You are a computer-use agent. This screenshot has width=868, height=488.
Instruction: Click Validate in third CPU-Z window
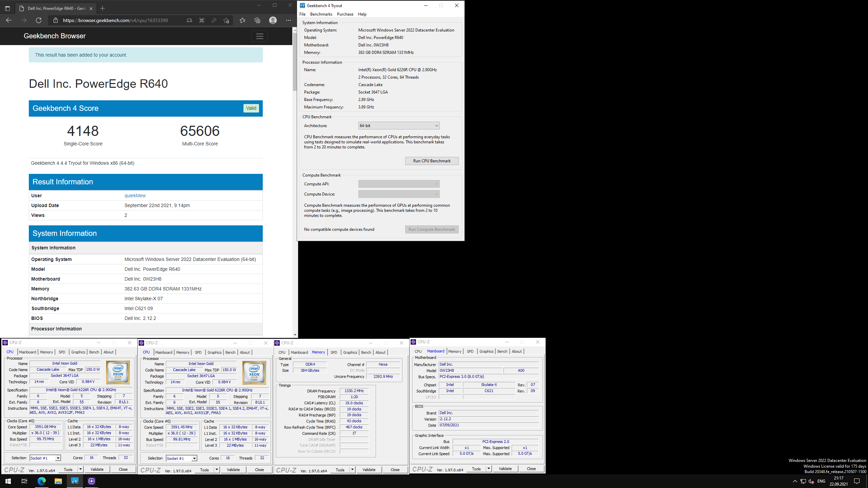coord(369,470)
